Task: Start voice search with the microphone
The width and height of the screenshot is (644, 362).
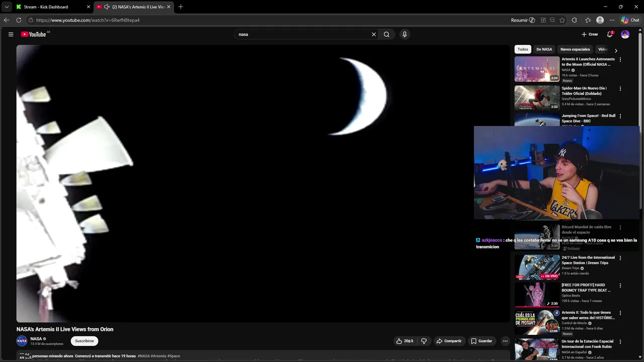Action: pos(405,34)
